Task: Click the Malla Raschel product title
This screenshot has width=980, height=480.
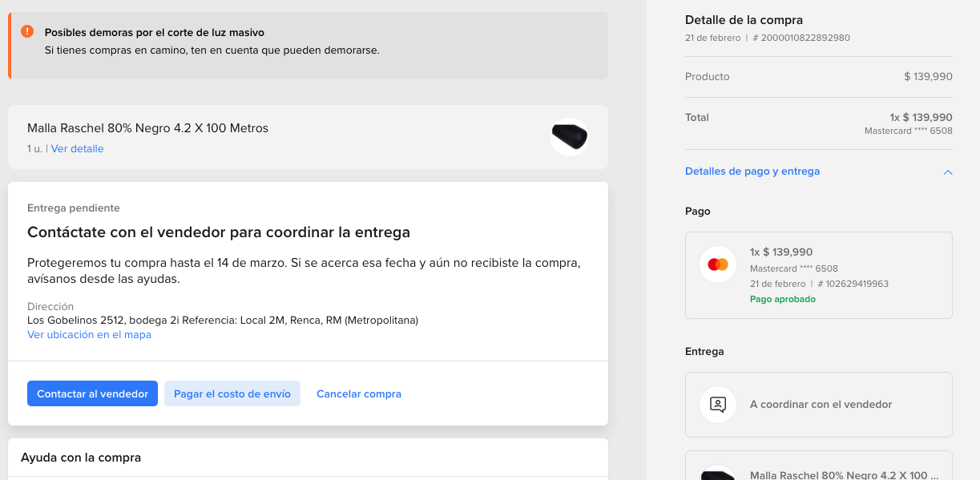Action: pyautogui.click(x=147, y=128)
